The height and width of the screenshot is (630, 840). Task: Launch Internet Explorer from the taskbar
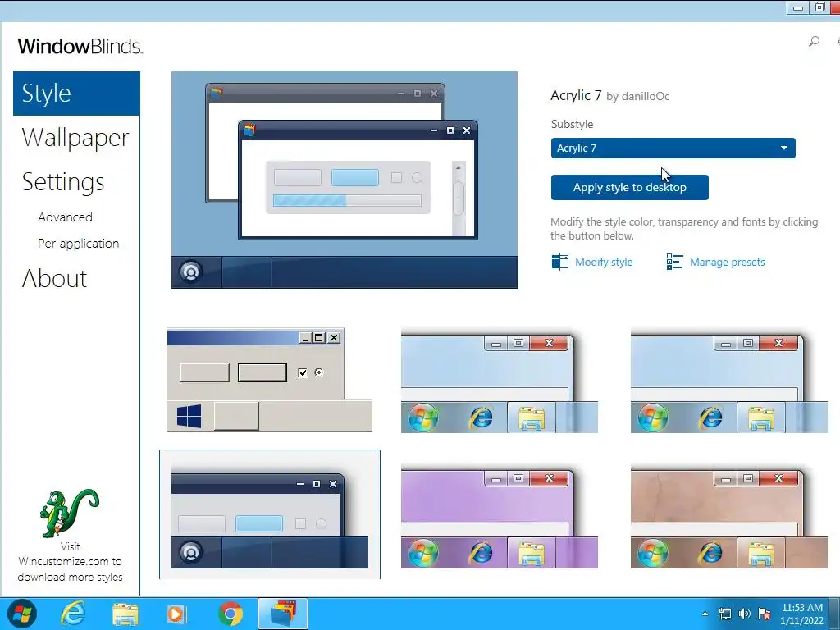(x=73, y=614)
